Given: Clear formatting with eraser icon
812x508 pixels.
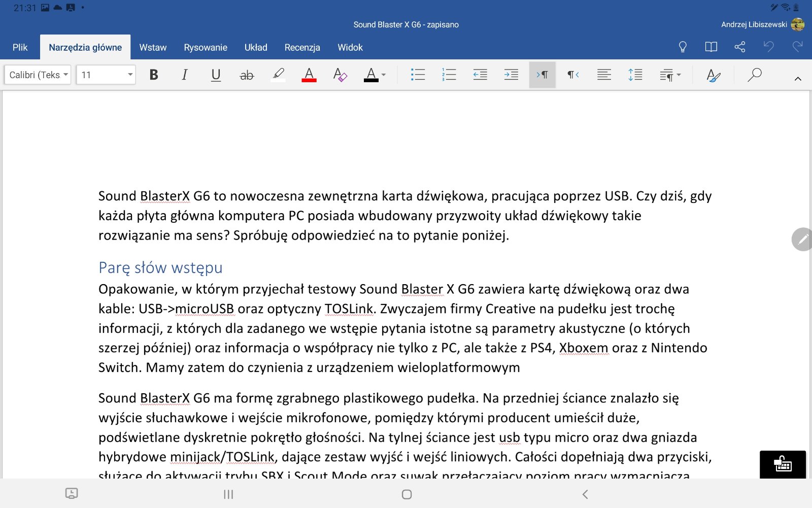Looking at the screenshot, I should [340, 75].
